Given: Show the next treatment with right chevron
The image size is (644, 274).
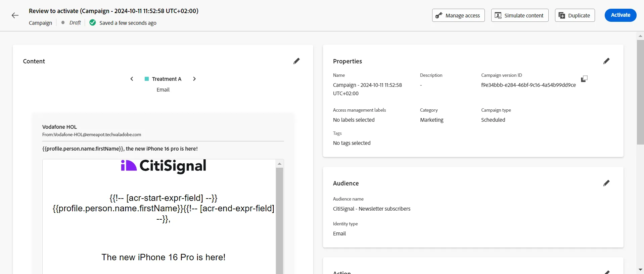Looking at the screenshot, I should (x=194, y=79).
